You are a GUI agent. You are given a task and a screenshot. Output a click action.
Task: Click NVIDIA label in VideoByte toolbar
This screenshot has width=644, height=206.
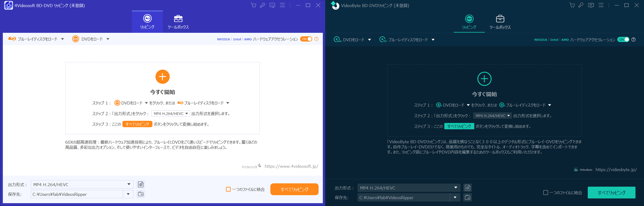click(x=541, y=40)
